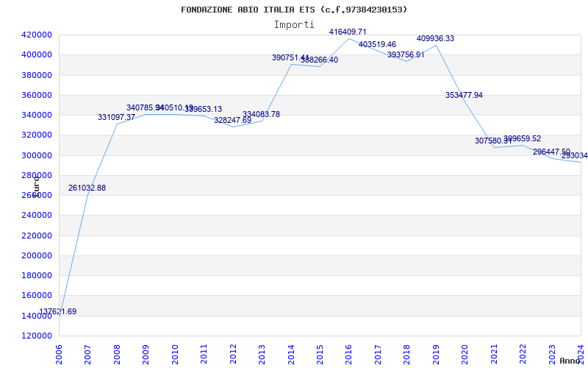Click x-axis year 2008

click(x=117, y=355)
